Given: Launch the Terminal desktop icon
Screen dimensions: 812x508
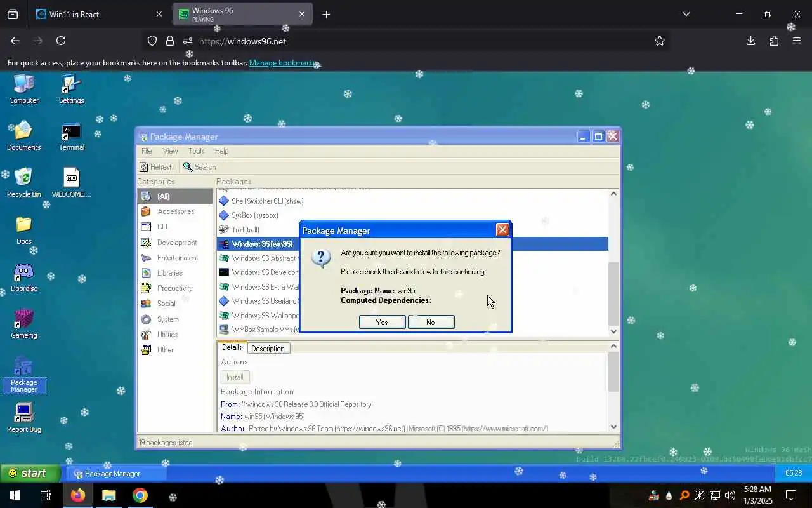Looking at the screenshot, I should click(71, 136).
